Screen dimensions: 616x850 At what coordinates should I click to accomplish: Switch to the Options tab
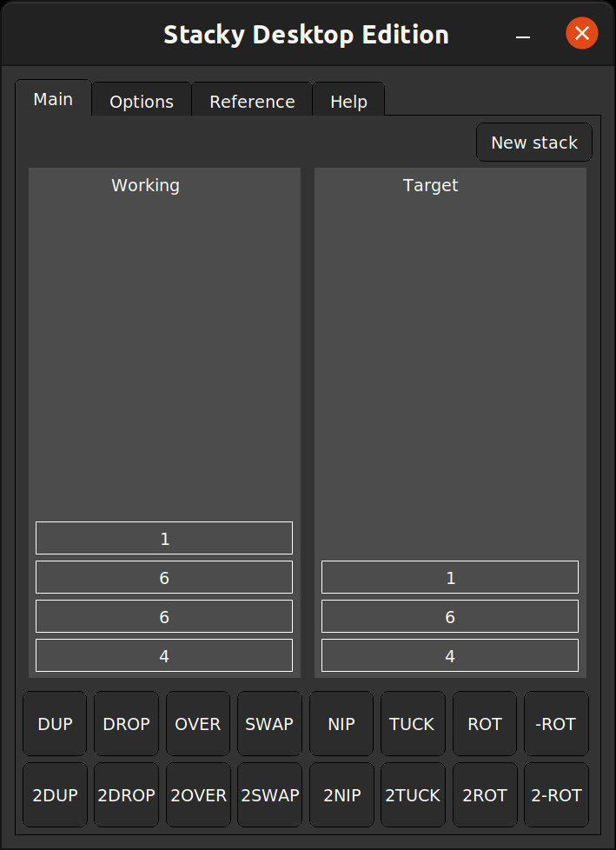point(141,101)
